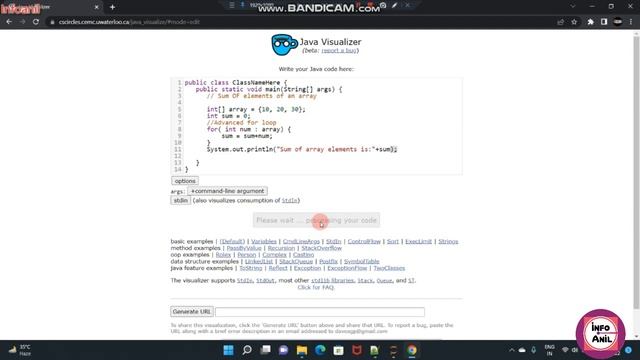
Task: Close the current browser tab
Action: point(97,7)
